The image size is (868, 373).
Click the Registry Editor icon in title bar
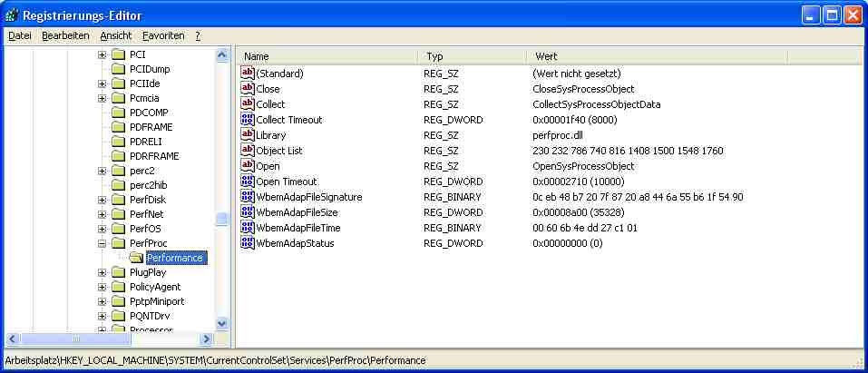click(x=11, y=15)
